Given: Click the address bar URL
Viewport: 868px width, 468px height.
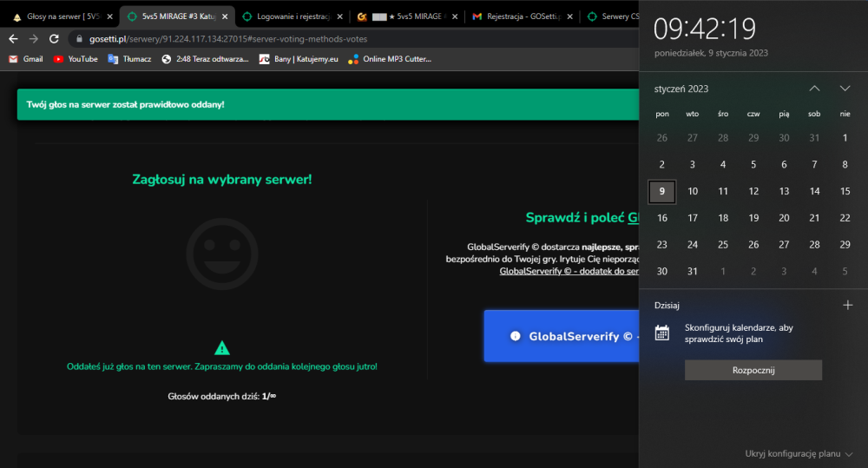Looking at the screenshot, I should click(228, 39).
